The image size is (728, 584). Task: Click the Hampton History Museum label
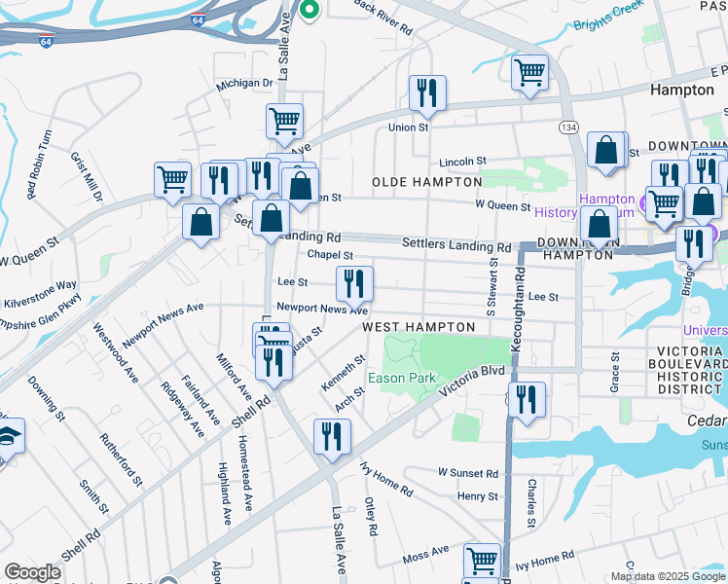(584, 206)
